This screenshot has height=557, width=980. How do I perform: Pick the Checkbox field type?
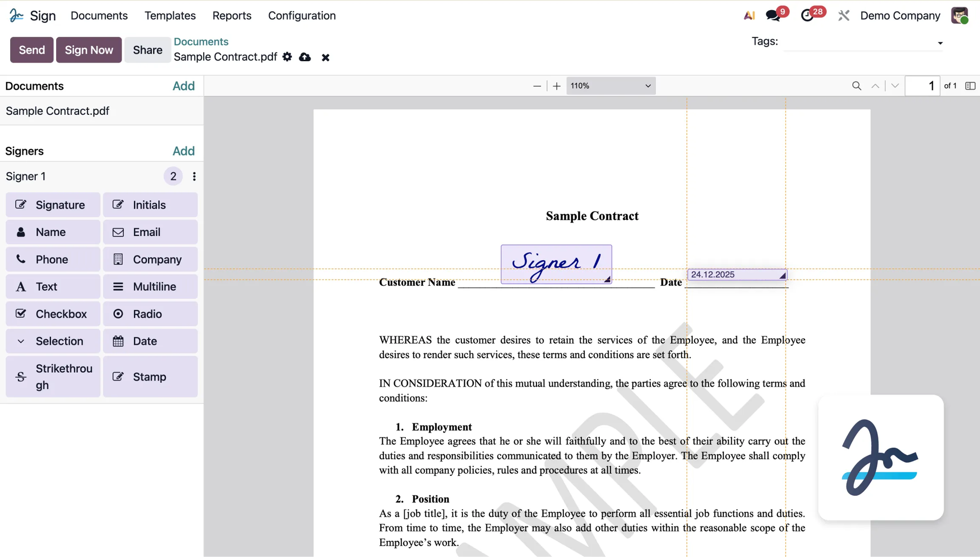53,314
